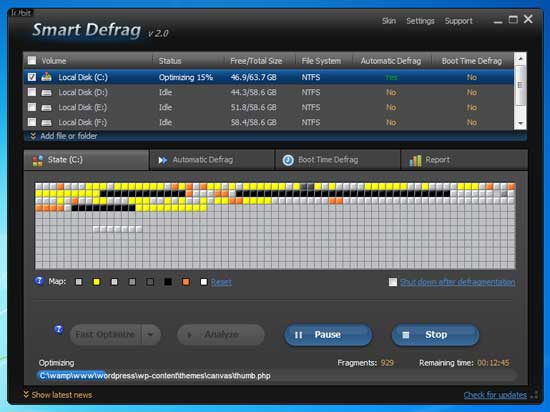Viewport: 550px width, 412px height.
Task: Click the play triangle on Analyze button
Action: (189, 335)
